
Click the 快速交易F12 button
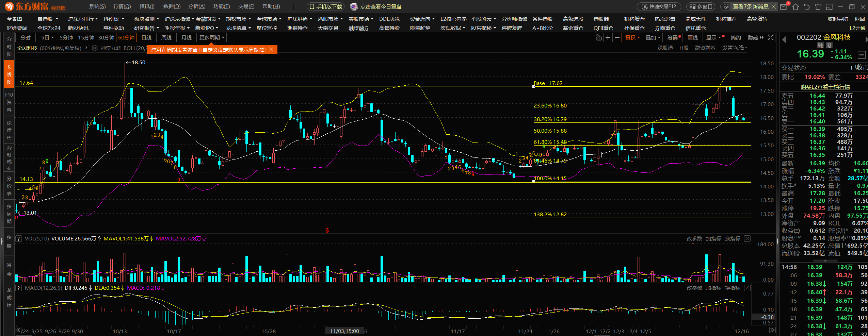coord(659,6)
